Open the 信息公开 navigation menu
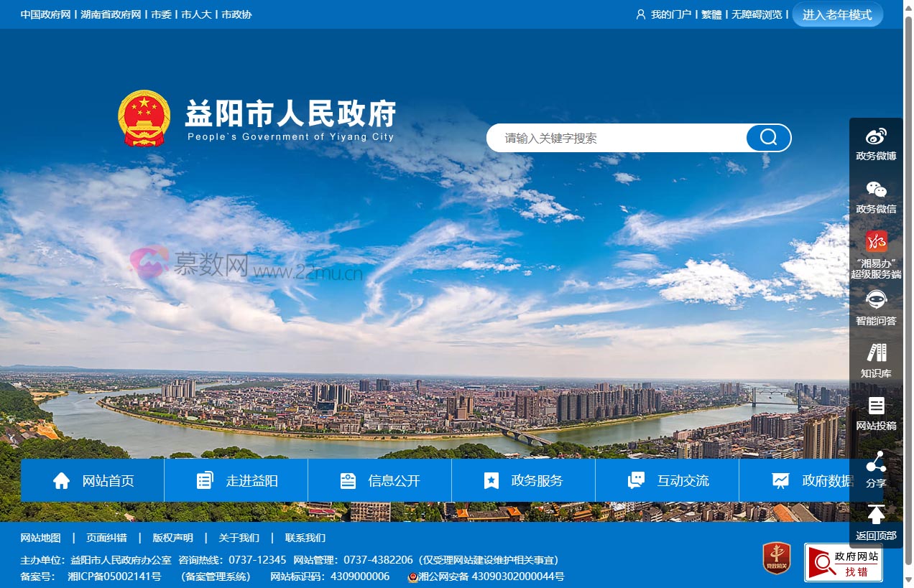 (x=379, y=481)
